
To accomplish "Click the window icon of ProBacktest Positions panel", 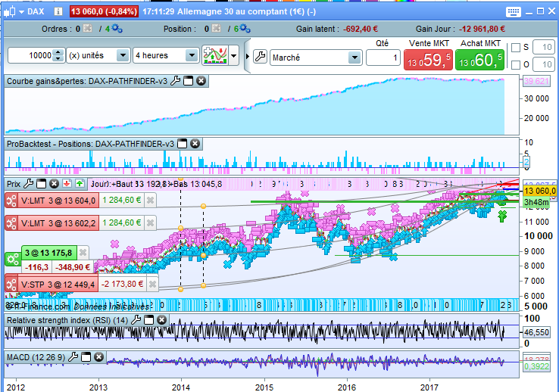I will tap(183, 144).
